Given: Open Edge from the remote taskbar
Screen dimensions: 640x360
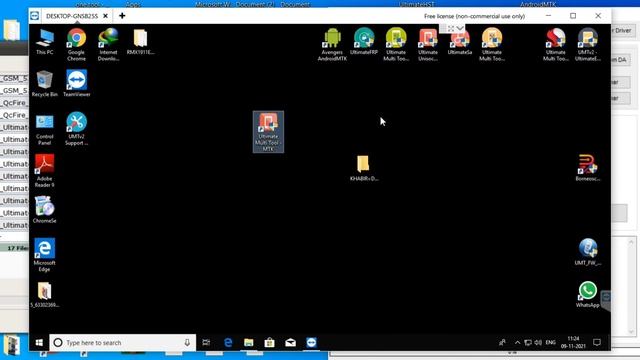Looking at the screenshot, I should pos(228,343).
